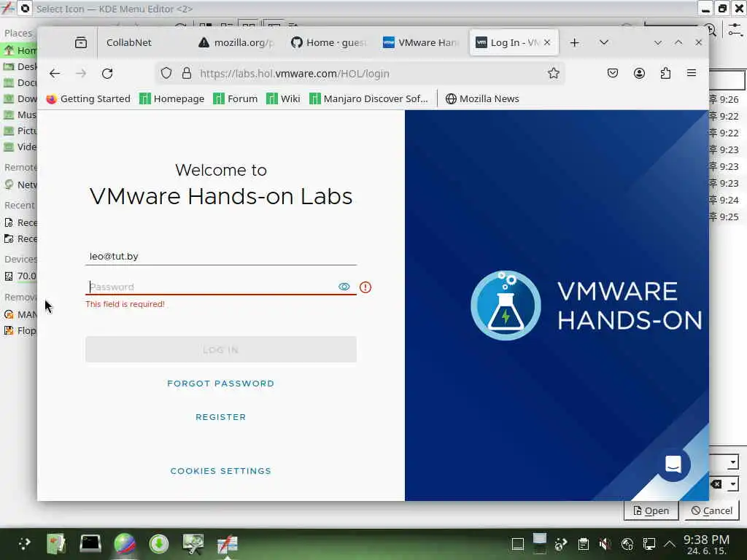Open a new tab with plus button
The height and width of the screenshot is (560, 747).
pyautogui.click(x=575, y=42)
